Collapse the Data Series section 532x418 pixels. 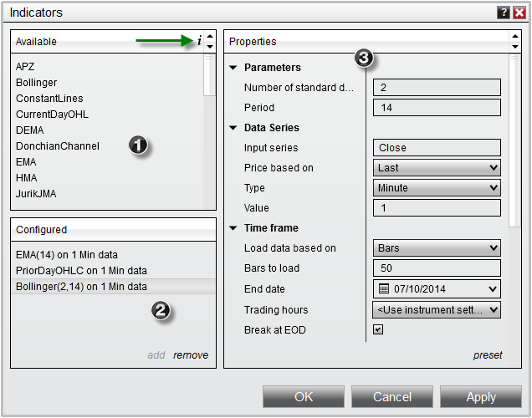(233, 128)
